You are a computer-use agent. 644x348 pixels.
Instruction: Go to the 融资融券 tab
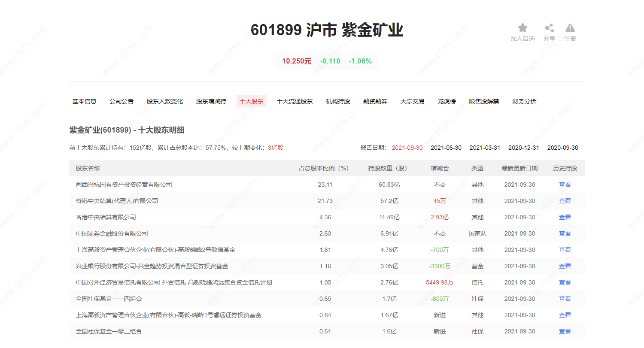pyautogui.click(x=375, y=101)
